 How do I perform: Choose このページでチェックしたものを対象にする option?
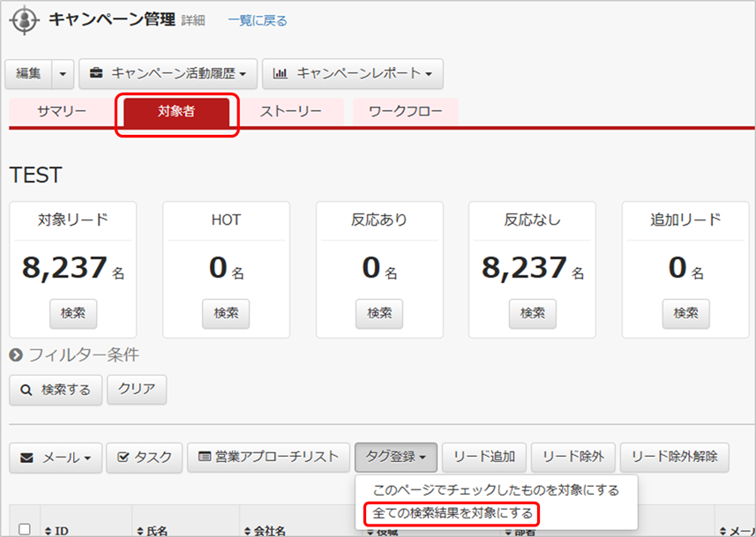[x=495, y=489]
